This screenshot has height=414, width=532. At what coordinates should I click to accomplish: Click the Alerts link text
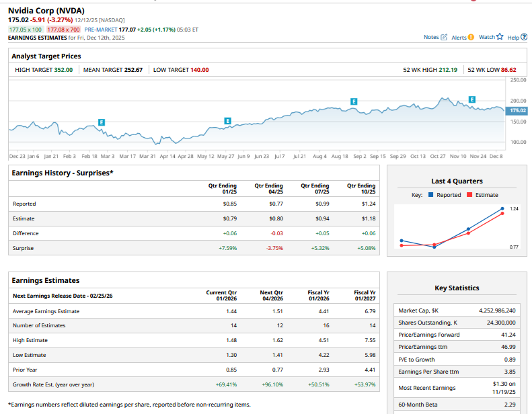coord(459,38)
